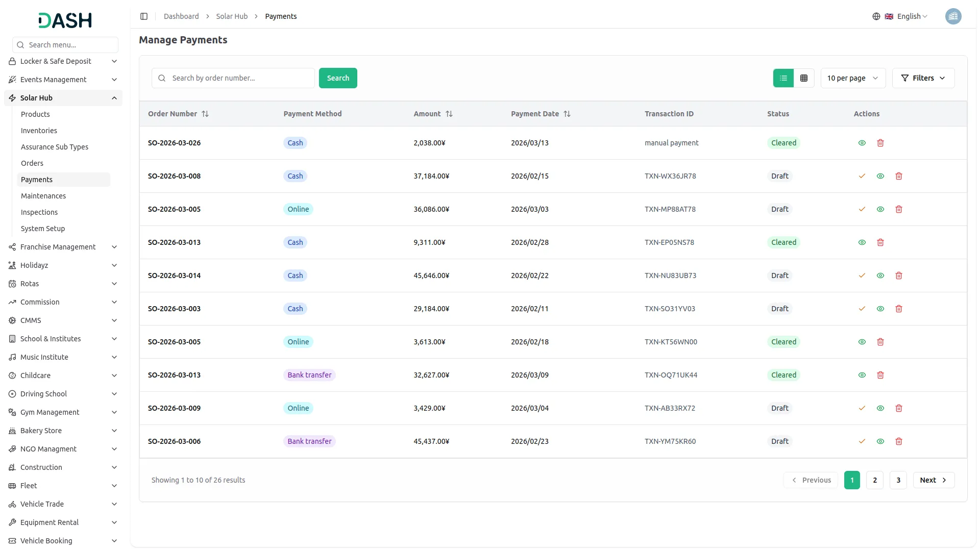Image resolution: width=980 pixels, height=551 pixels.
Task: Click trash icon for TXN-YM75KR60 payment
Action: click(898, 441)
